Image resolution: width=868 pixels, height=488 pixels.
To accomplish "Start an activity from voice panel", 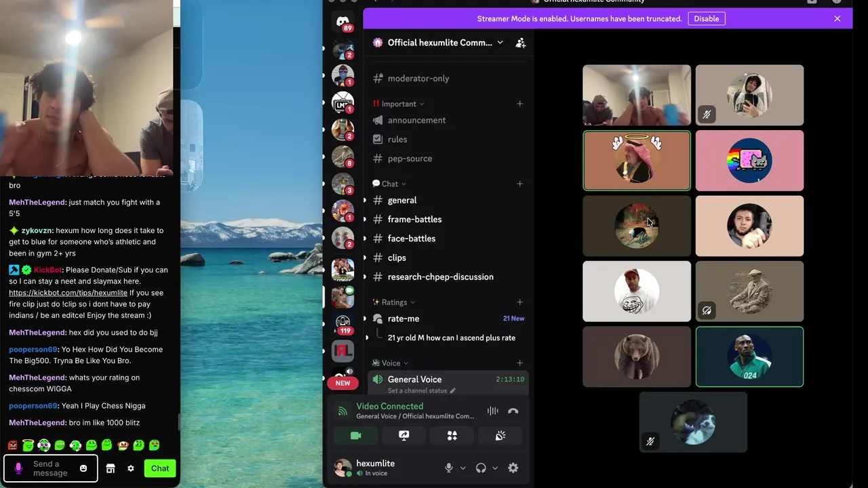I will point(452,436).
